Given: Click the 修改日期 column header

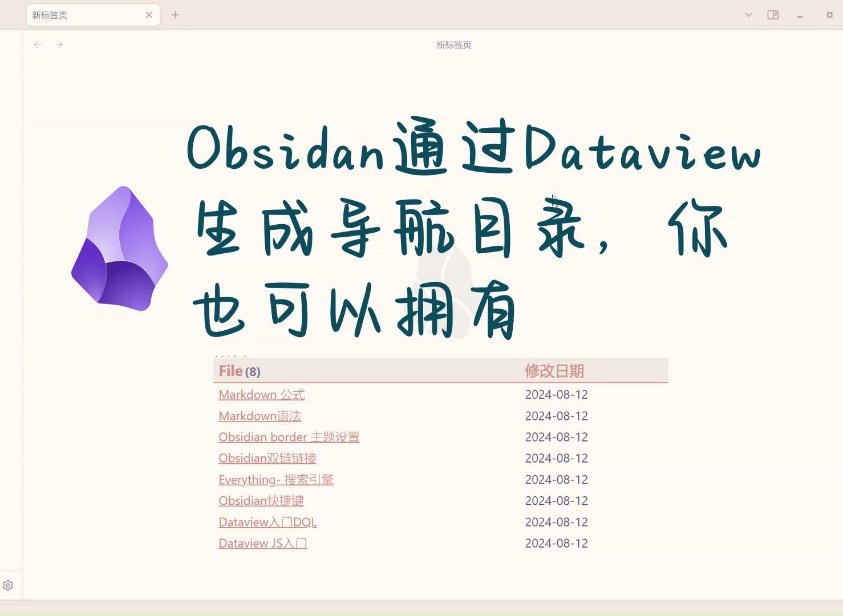Looking at the screenshot, I should point(554,371).
